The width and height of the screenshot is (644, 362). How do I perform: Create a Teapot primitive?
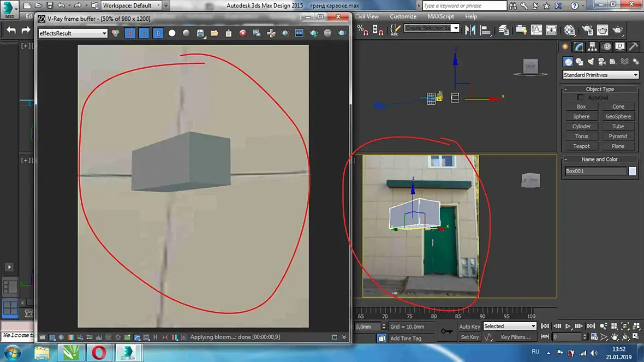581,146
